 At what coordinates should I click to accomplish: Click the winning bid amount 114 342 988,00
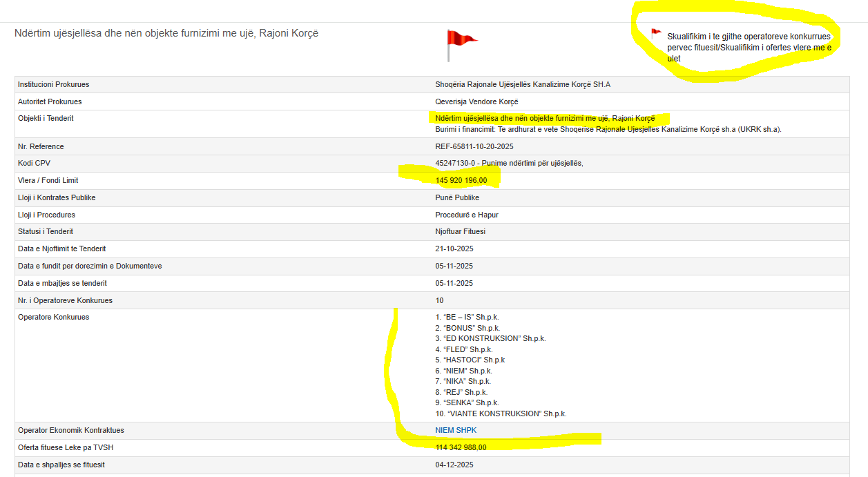[461, 447]
